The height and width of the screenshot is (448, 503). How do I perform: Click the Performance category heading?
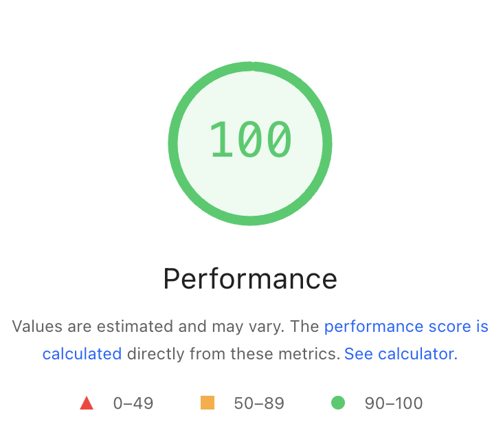pos(250,279)
